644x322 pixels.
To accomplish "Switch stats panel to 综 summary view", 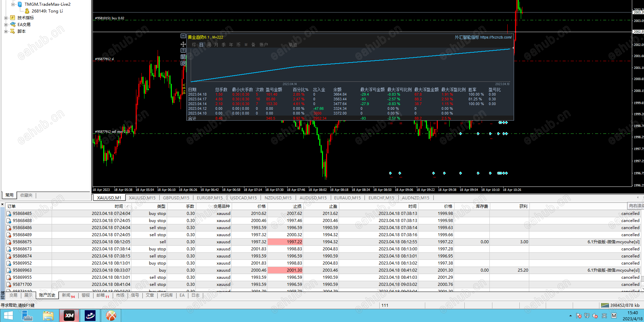I will click(x=194, y=45).
